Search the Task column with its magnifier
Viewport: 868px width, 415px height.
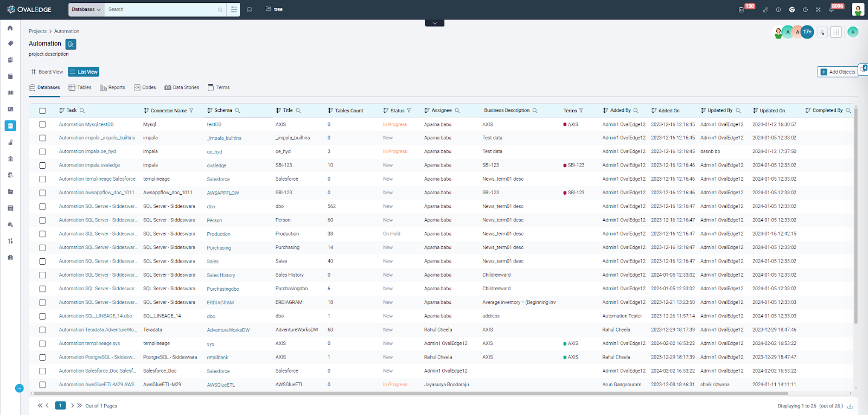(x=82, y=111)
